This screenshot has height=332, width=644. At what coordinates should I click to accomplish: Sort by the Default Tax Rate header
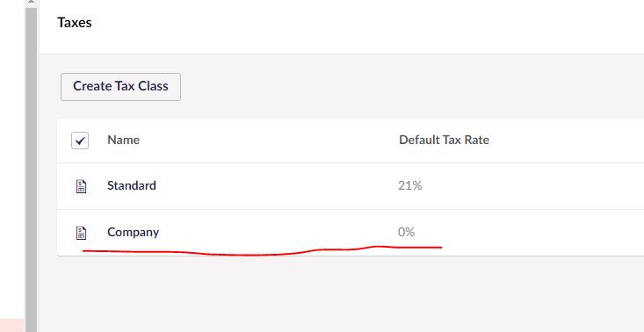(444, 140)
